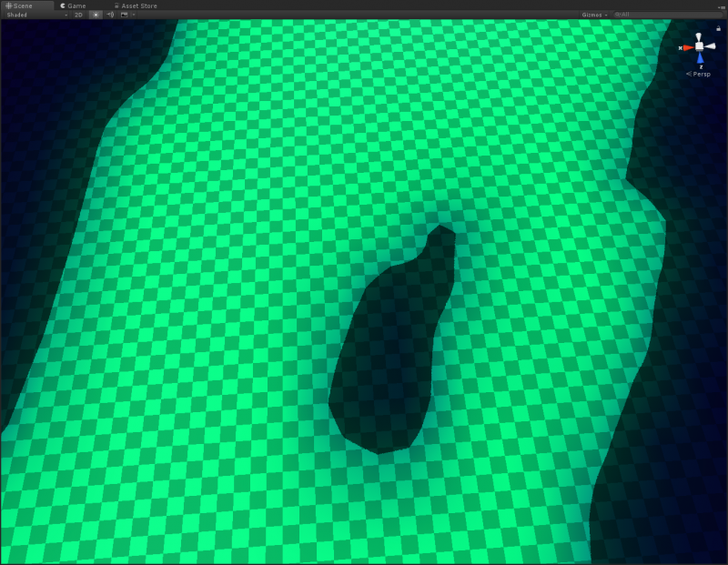
Task: Switch to the Game tab
Action: click(73, 5)
